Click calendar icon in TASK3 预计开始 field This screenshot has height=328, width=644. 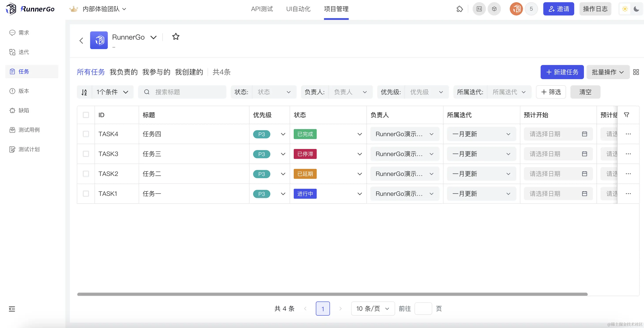coord(585,154)
